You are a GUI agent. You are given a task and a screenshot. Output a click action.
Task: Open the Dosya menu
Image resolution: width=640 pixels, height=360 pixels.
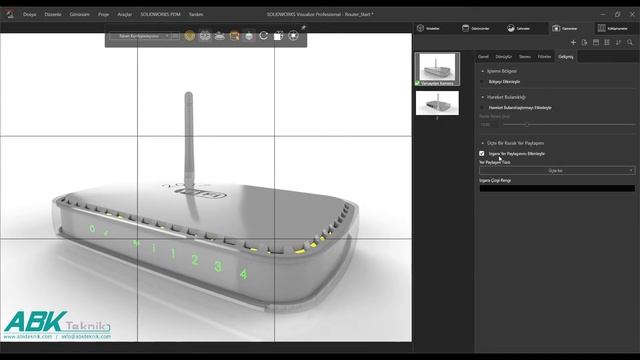pos(29,14)
